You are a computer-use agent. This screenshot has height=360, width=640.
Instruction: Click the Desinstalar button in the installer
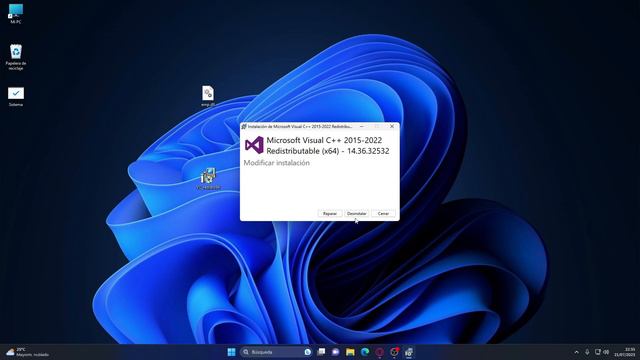tap(356, 213)
